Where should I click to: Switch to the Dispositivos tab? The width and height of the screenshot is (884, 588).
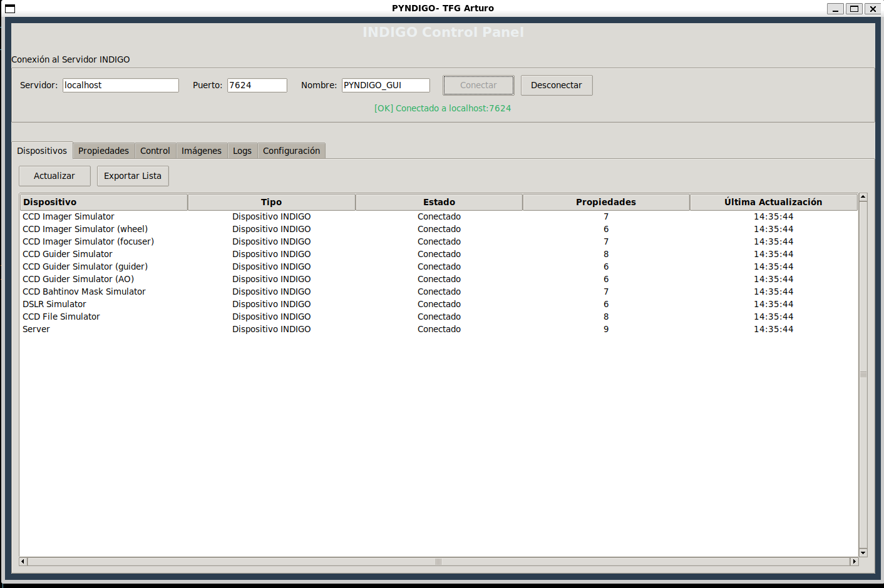point(42,151)
